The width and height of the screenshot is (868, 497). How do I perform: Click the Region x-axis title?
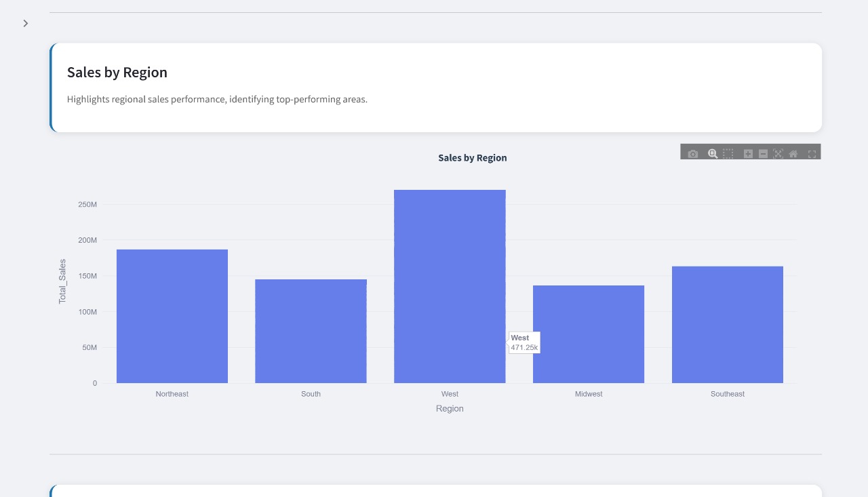pos(450,409)
